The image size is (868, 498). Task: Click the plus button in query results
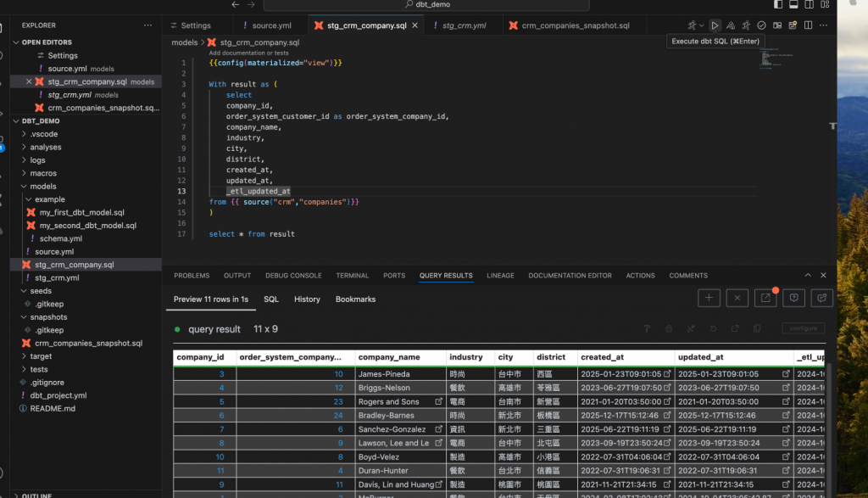pyautogui.click(x=709, y=298)
